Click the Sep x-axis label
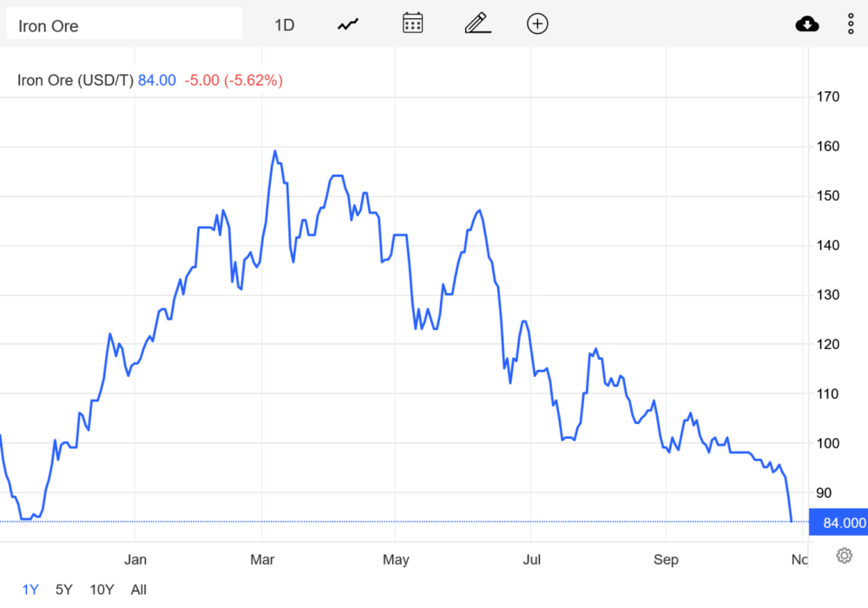This screenshot has width=868, height=608. click(x=666, y=559)
